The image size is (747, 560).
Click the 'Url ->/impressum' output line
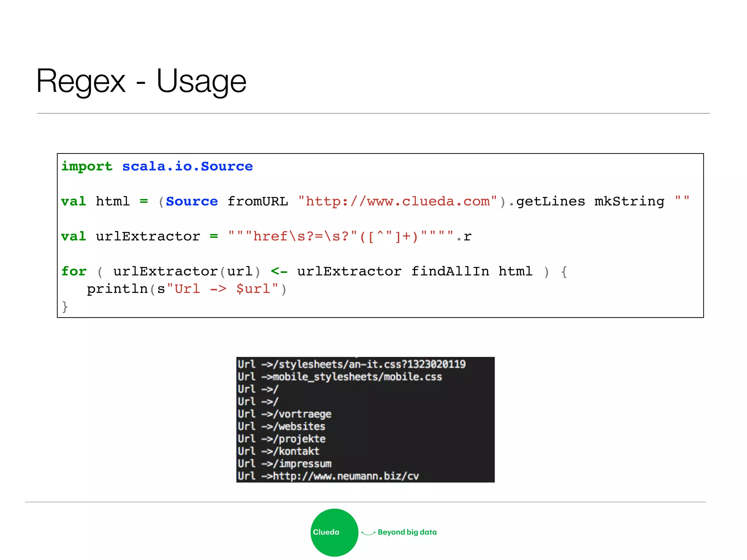(x=285, y=463)
